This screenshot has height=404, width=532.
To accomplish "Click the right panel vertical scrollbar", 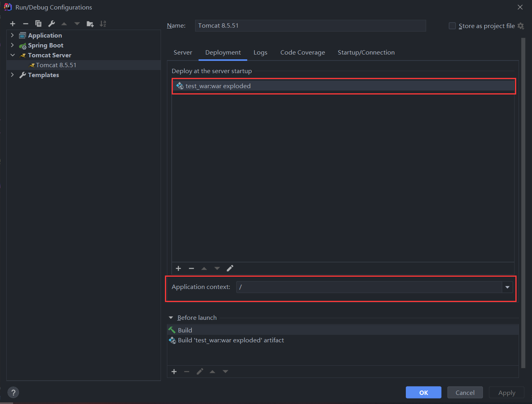I will (523, 202).
